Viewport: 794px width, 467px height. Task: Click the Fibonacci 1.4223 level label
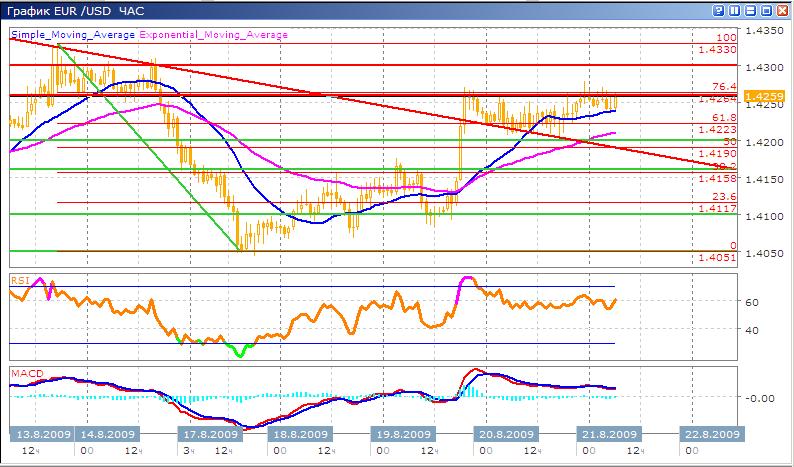(x=719, y=129)
